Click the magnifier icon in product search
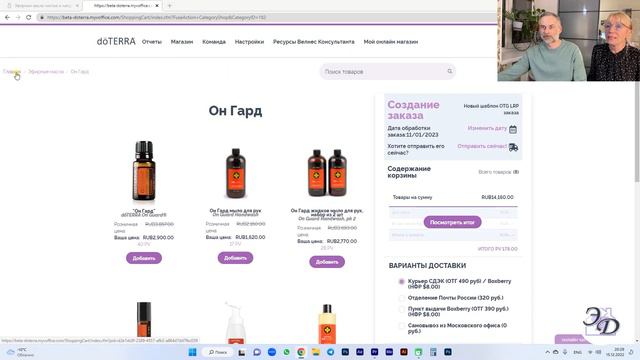Image resolution: width=640 pixels, height=360 pixels. tap(450, 71)
